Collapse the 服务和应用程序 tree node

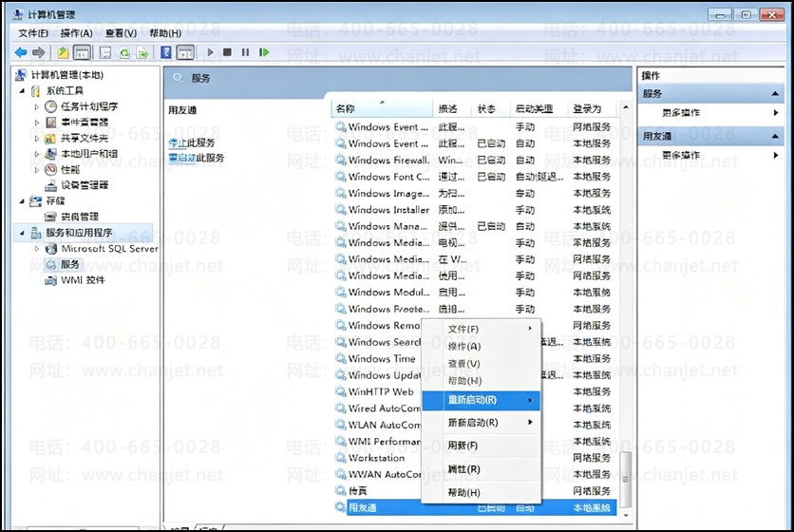(x=22, y=233)
